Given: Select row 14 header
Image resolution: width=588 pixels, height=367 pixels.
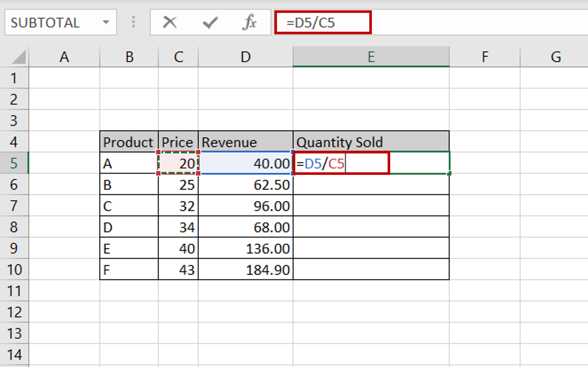Looking at the screenshot, I should click(14, 355).
